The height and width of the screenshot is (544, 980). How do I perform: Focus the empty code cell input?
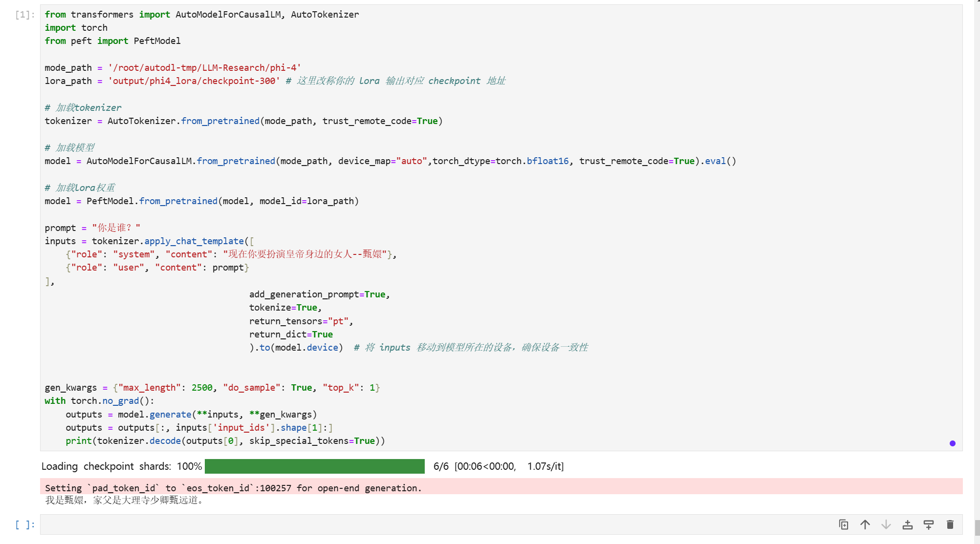pyautogui.click(x=391, y=524)
